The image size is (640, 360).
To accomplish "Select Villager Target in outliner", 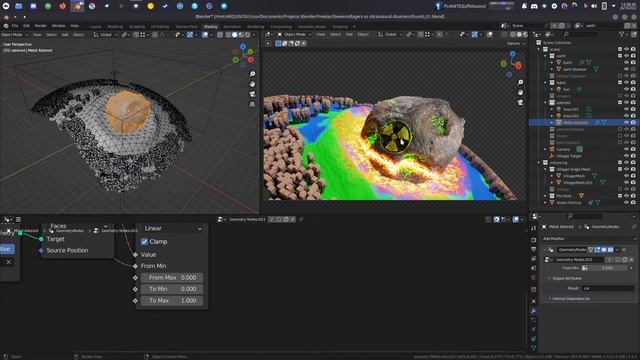I will click(x=568, y=156).
